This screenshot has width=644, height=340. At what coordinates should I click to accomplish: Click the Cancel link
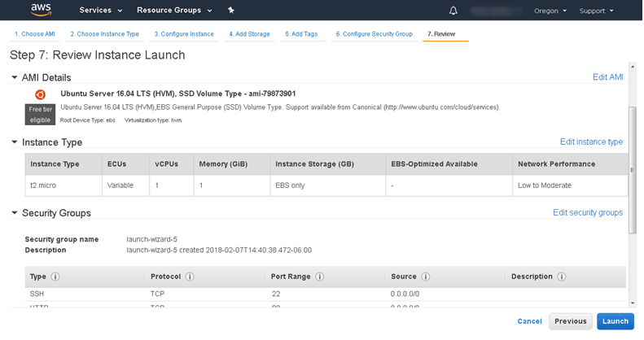pos(529,321)
